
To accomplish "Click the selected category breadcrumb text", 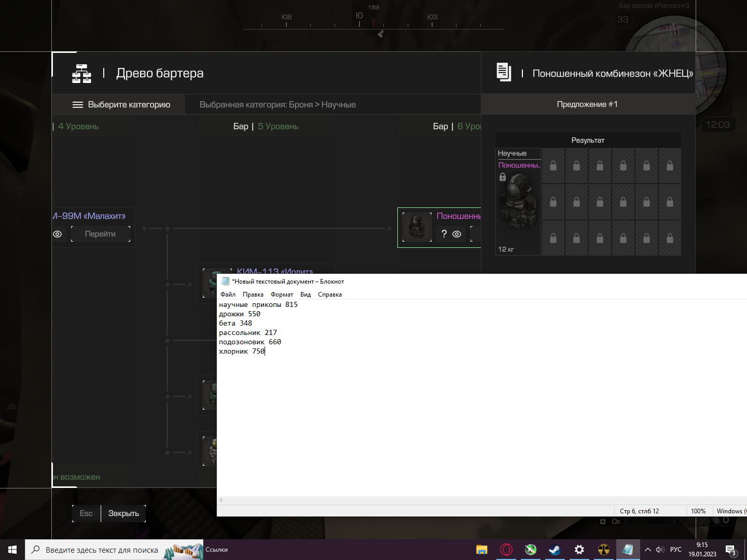I will [278, 105].
